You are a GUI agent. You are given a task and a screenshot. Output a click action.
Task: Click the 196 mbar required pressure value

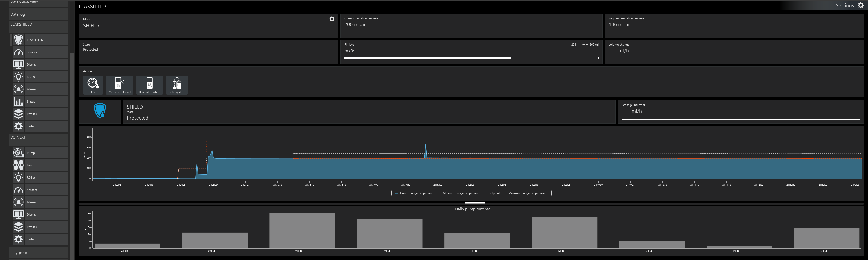619,24
